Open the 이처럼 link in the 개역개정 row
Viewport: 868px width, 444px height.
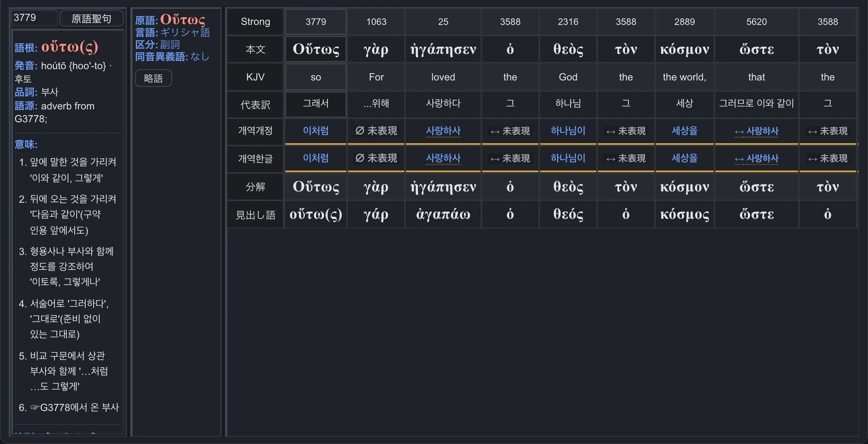[316, 131]
